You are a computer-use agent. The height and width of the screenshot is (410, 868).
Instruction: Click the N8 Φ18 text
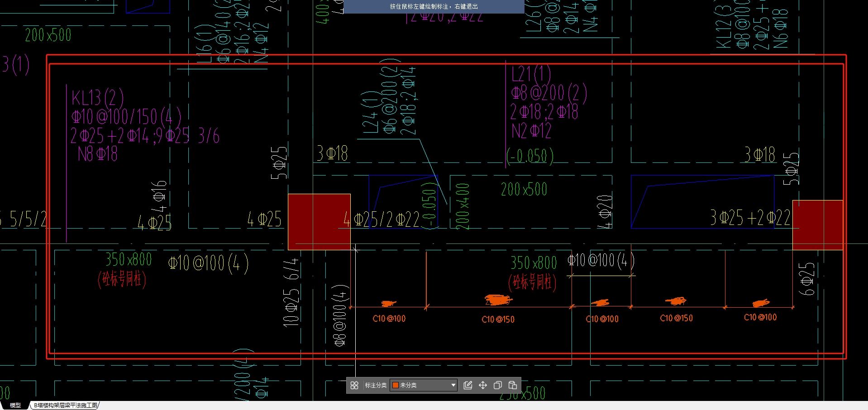coord(98,154)
